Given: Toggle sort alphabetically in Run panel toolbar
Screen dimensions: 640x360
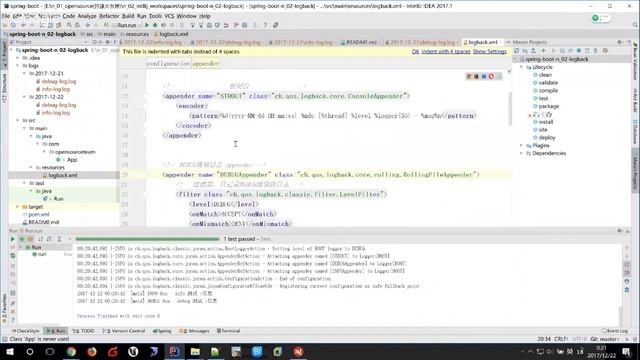Looking at the screenshot, I should point(40,239).
